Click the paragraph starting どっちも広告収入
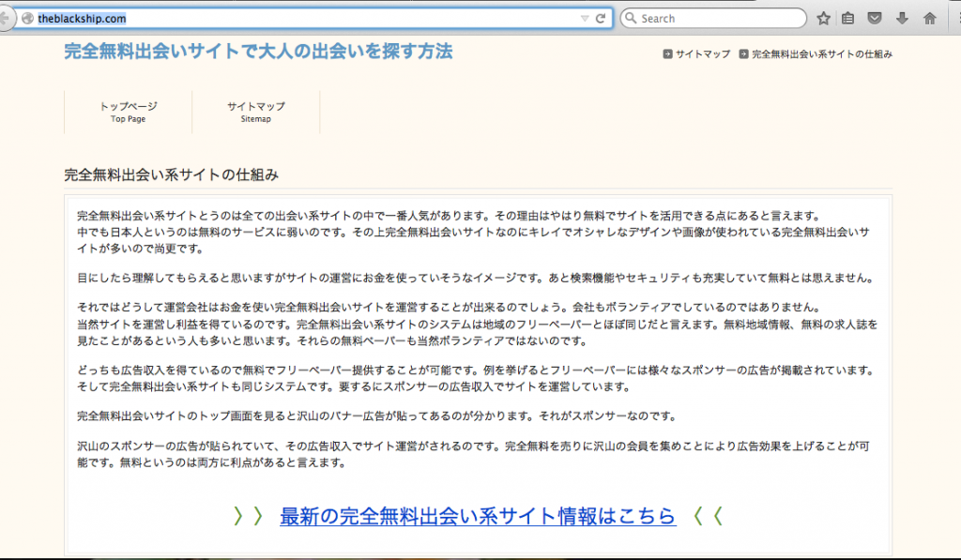Screen dimensions: 961x560 pyautogui.click(x=475, y=379)
